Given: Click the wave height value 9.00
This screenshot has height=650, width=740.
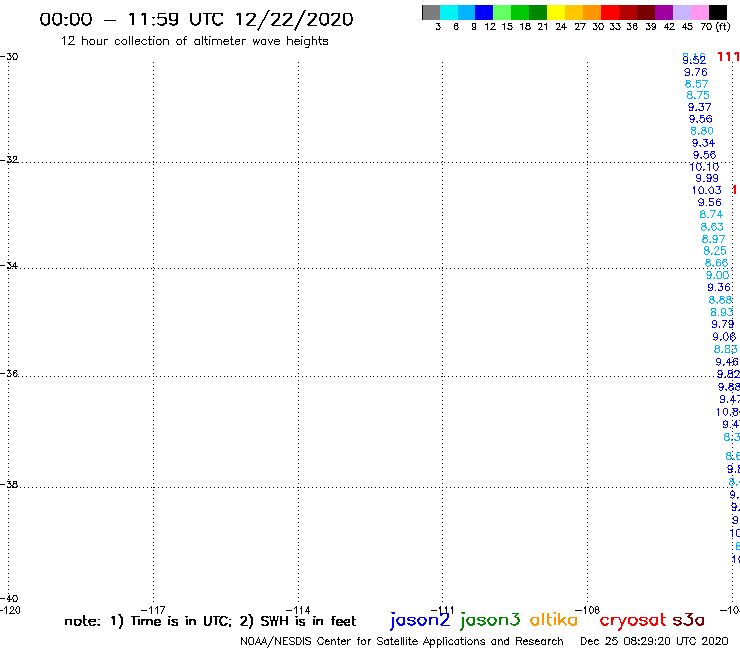Looking at the screenshot, I should pos(717,275).
